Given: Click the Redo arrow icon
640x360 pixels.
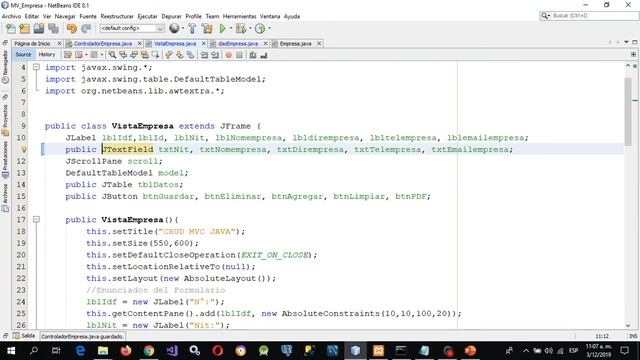Looking at the screenshot, I should (x=86, y=29).
